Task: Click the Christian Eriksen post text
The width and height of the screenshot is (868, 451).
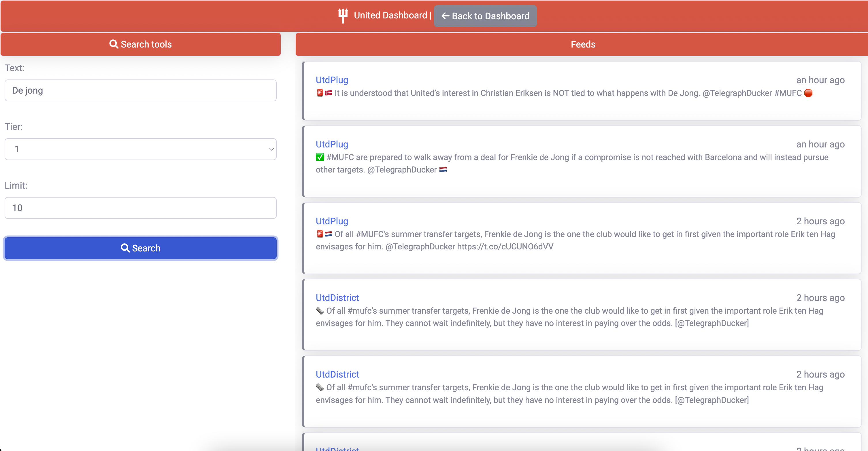Action: 564,93
